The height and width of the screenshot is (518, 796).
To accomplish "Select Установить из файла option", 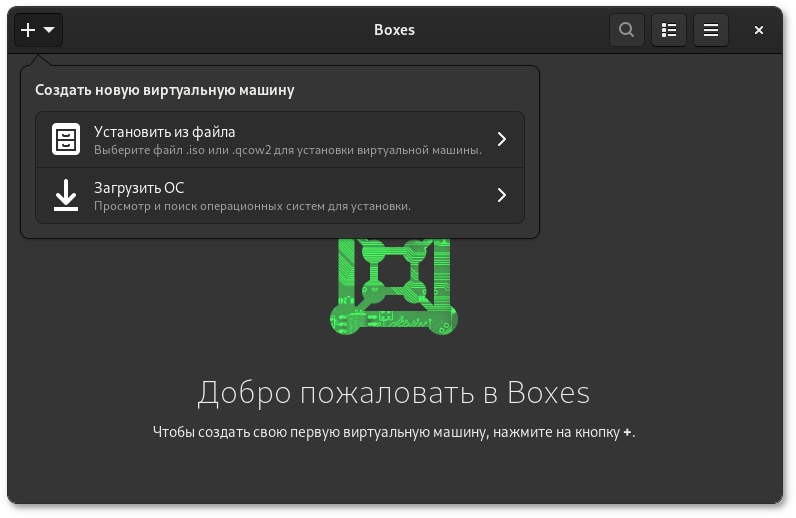I will point(280,140).
